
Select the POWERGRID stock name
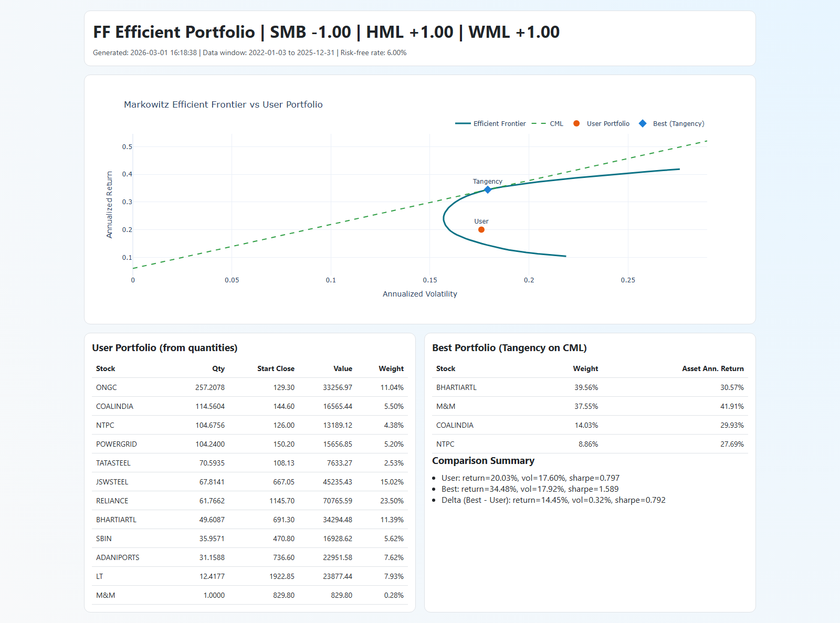(117, 444)
